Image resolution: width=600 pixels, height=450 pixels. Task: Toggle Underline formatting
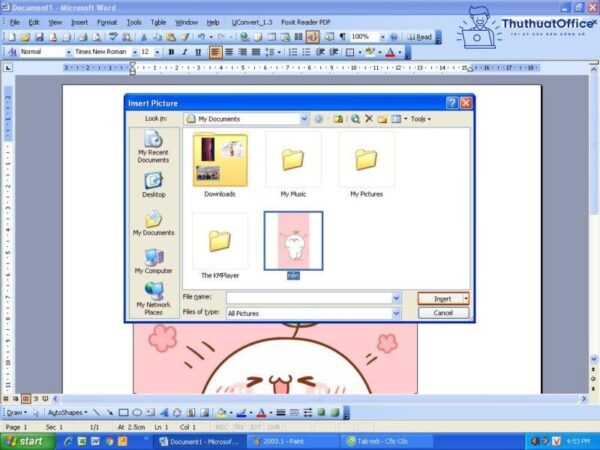(198, 52)
